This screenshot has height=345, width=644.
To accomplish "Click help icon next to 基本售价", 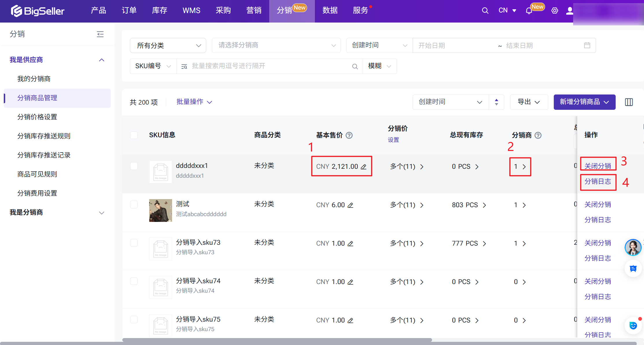I will 349,135.
